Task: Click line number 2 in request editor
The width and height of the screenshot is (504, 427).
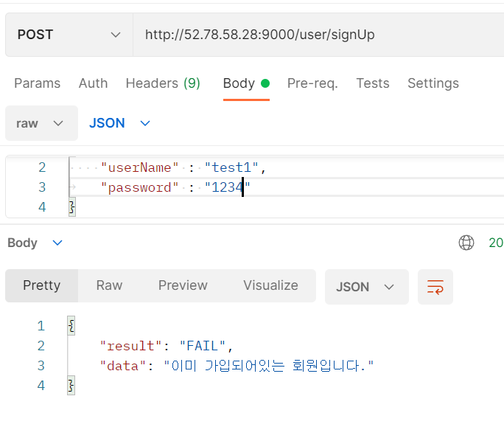Action: coord(42,167)
